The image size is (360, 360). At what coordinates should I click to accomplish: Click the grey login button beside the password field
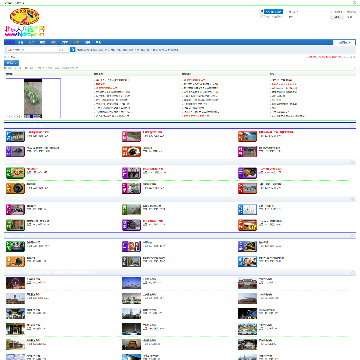coord(337,17)
